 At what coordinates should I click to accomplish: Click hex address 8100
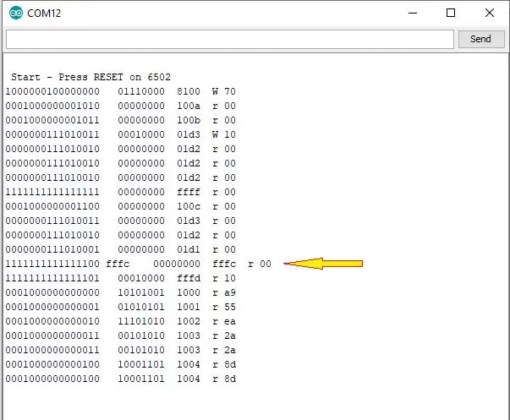click(189, 91)
